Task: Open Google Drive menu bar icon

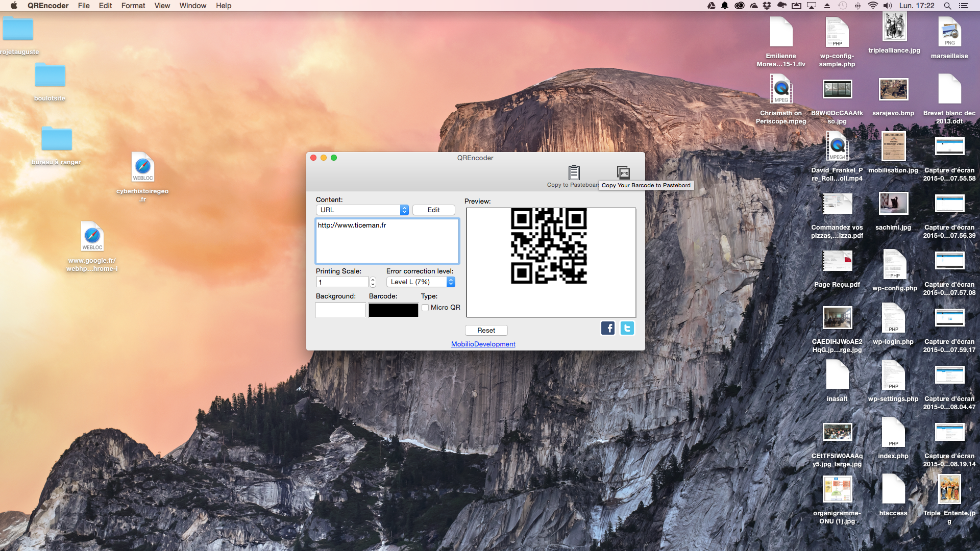Action: (x=711, y=6)
